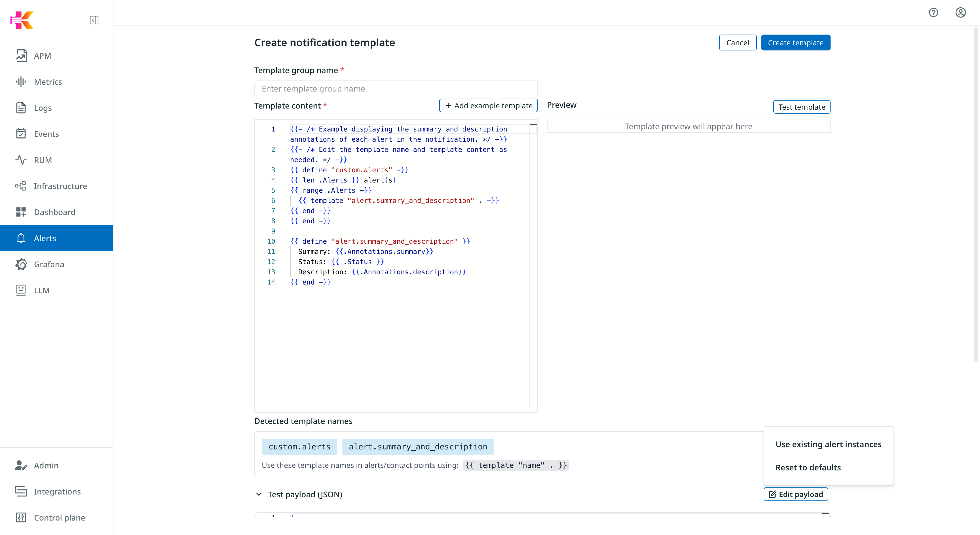Open the APM section
Screen dimensions: 980x535
[42, 56]
